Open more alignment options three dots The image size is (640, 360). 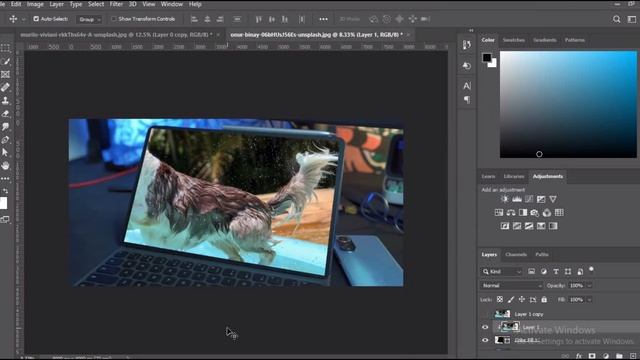(323, 19)
